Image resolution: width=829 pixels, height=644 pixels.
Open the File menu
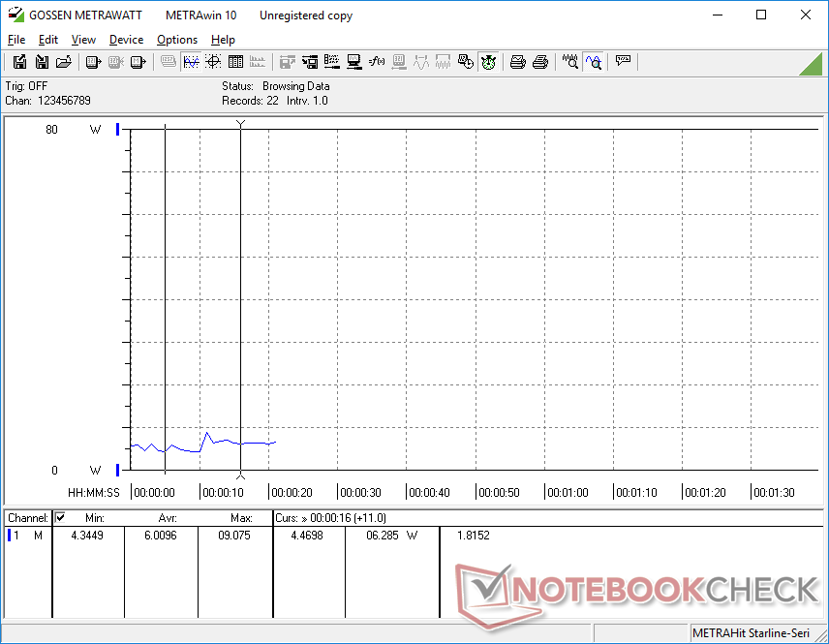tap(16, 40)
